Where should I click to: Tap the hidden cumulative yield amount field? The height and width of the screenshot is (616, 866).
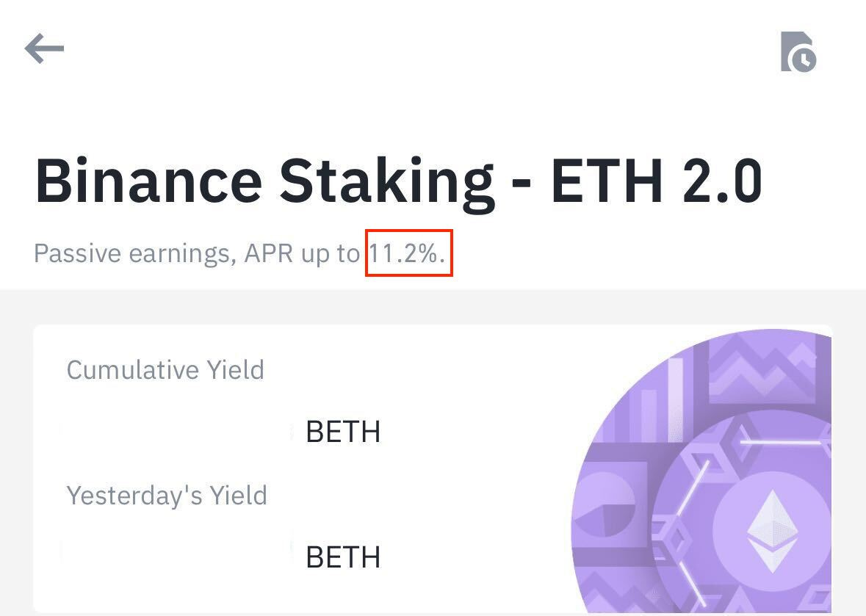click(176, 432)
